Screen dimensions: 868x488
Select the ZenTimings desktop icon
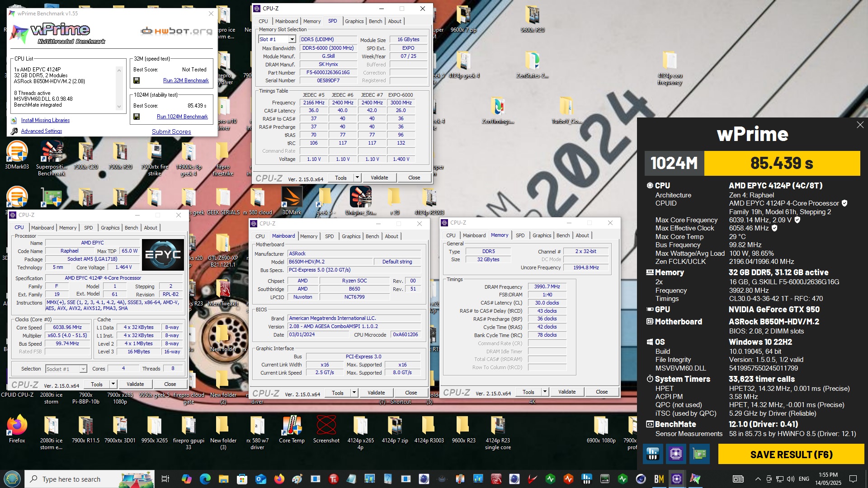tap(498, 111)
